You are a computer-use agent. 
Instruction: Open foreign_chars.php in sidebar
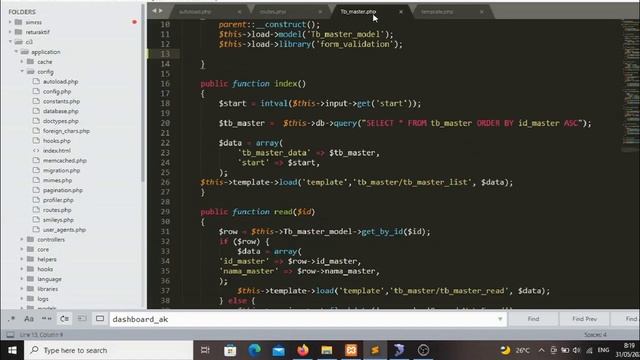coord(66,131)
